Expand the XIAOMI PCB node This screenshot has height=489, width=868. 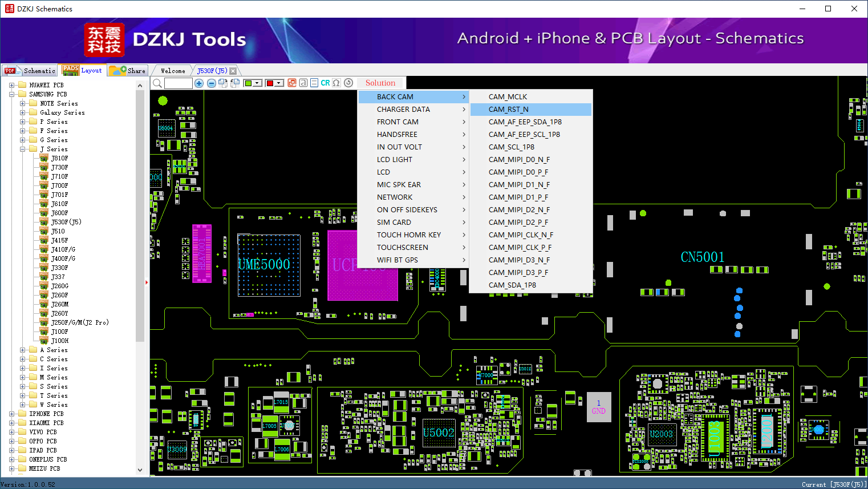click(11, 423)
